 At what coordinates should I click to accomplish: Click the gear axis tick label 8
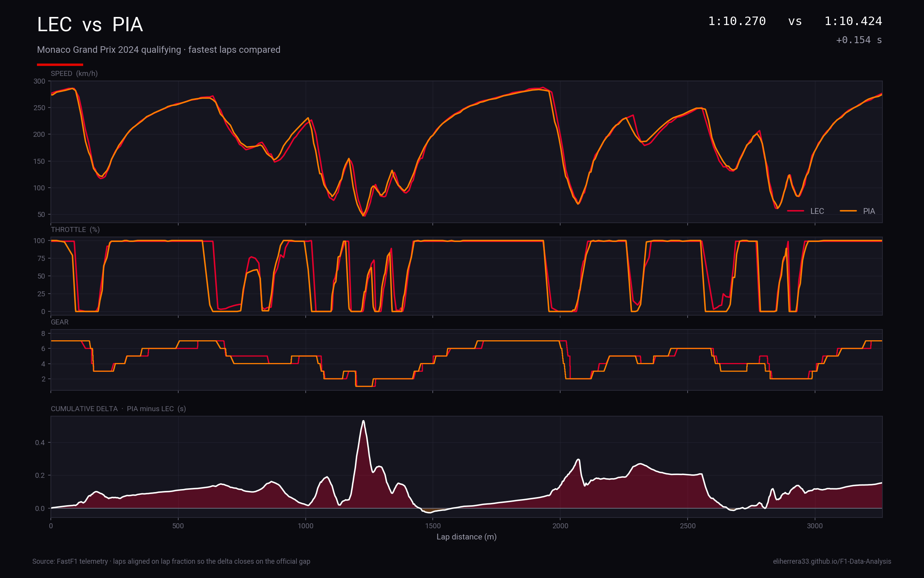click(43, 333)
